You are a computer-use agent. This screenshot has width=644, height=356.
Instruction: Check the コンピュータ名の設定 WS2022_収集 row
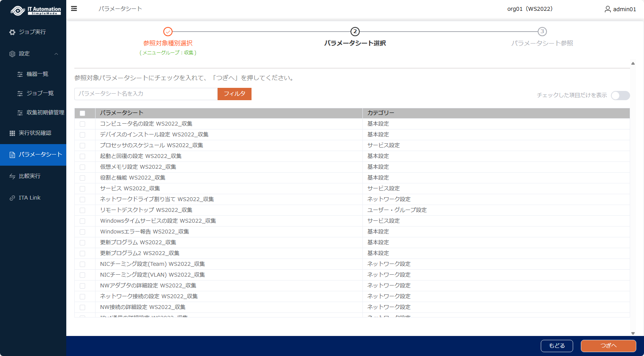click(x=82, y=124)
